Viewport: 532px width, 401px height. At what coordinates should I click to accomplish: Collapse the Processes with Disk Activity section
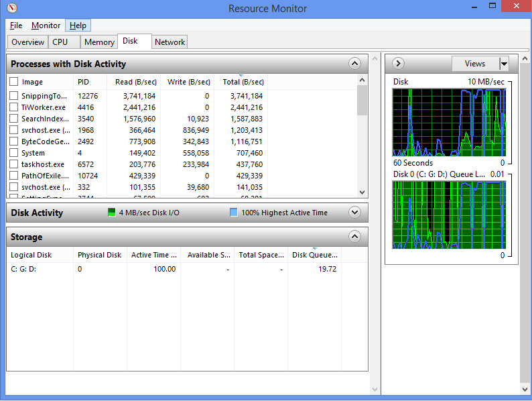click(354, 64)
